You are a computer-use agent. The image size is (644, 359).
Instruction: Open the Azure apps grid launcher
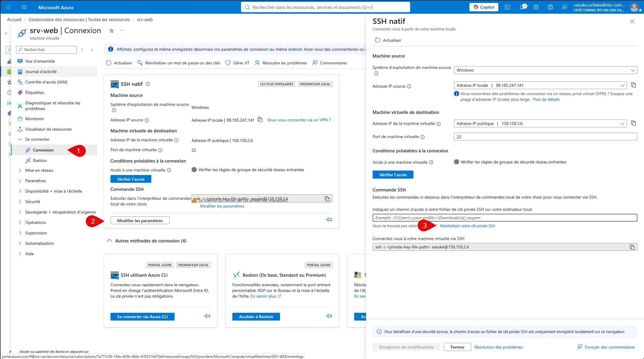click(8, 7)
